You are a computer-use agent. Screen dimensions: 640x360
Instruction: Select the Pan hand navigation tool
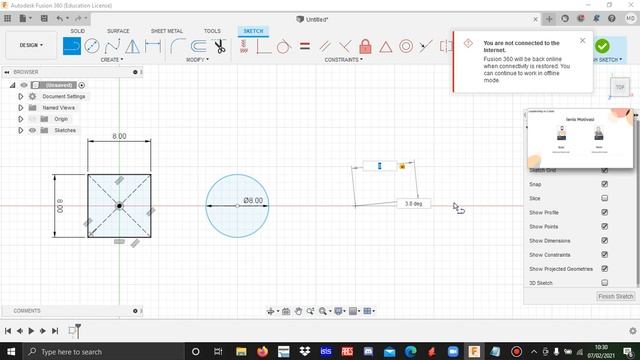coord(298,311)
